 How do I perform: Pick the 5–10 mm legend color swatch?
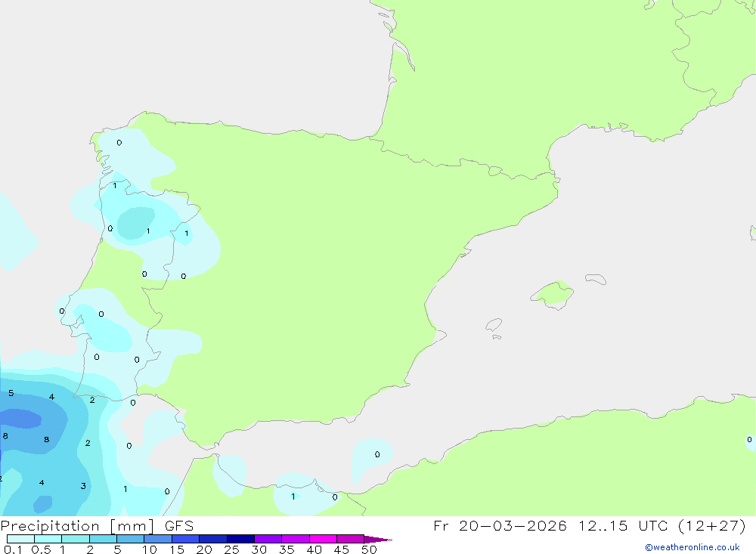[131, 539]
